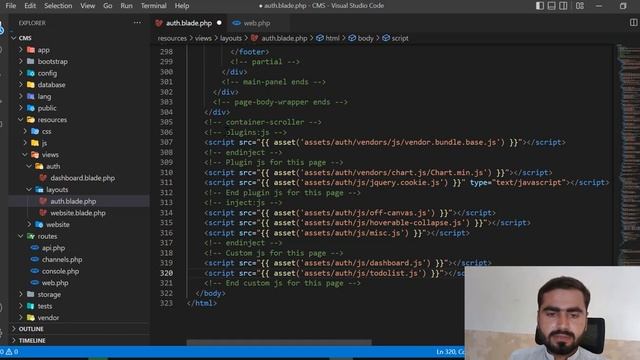Collapse the routes folder
This screenshot has width=640, height=360.
(x=47, y=236)
